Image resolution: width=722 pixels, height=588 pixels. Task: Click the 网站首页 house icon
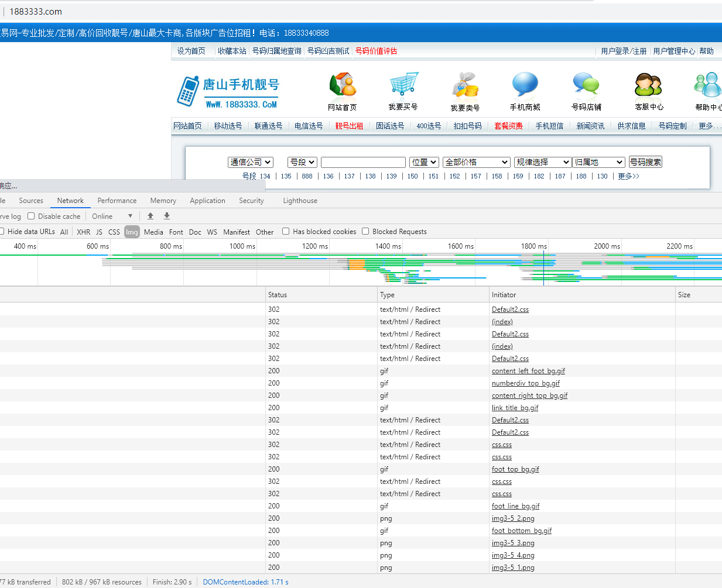(x=343, y=85)
